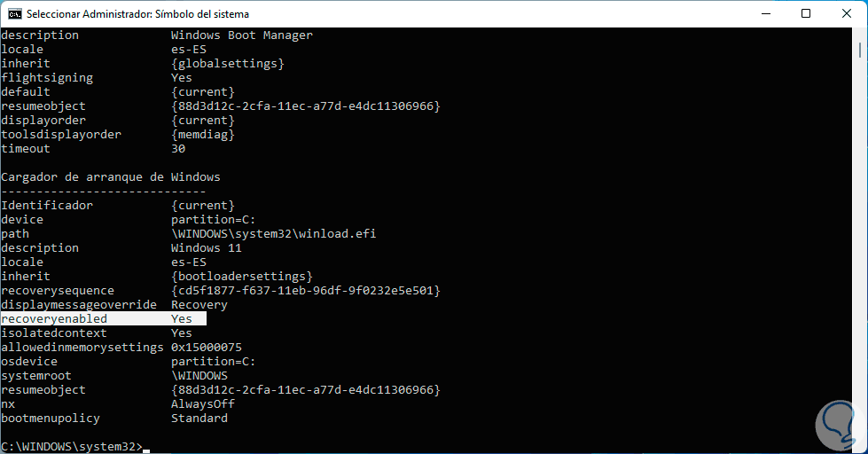This screenshot has height=454, width=868.
Task: Click the scrollbar down arrow
Action: click(x=861, y=446)
